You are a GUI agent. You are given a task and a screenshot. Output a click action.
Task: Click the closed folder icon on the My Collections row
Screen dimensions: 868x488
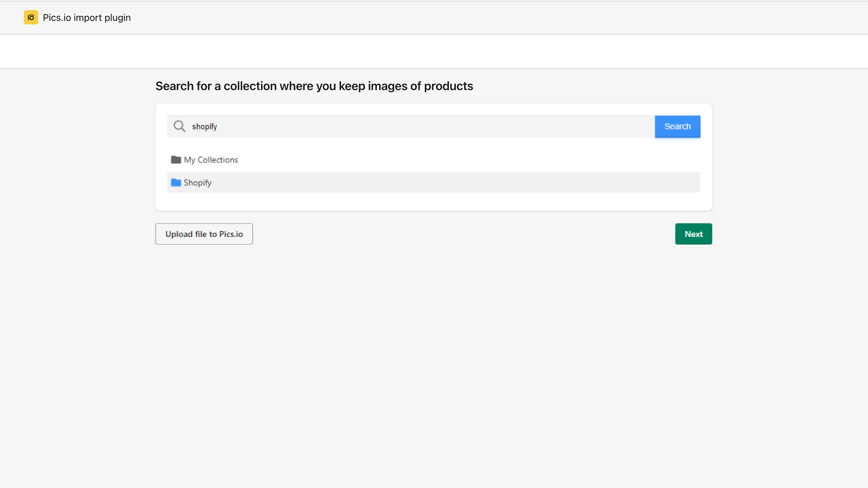[175, 159]
